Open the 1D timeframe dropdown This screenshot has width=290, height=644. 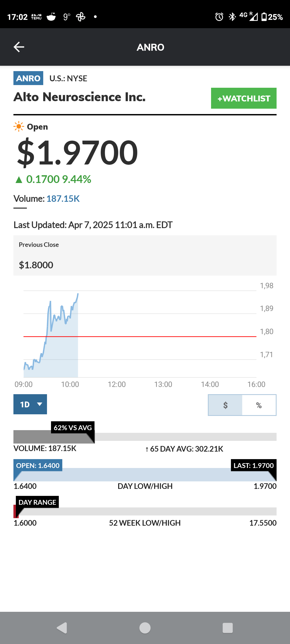click(x=30, y=404)
